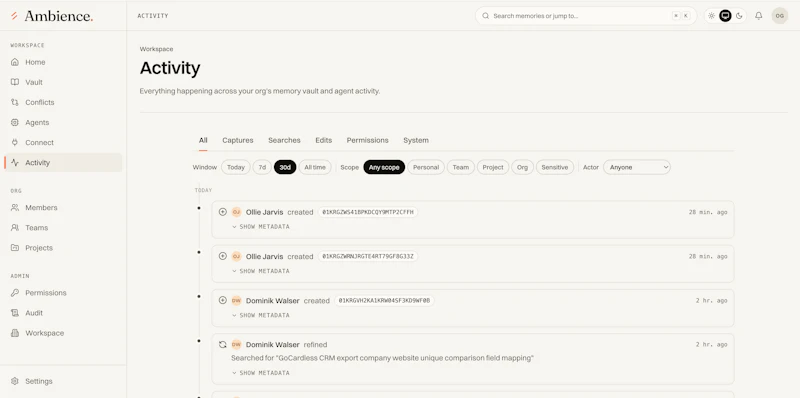Click OJ avatar on the first entry

click(236, 212)
